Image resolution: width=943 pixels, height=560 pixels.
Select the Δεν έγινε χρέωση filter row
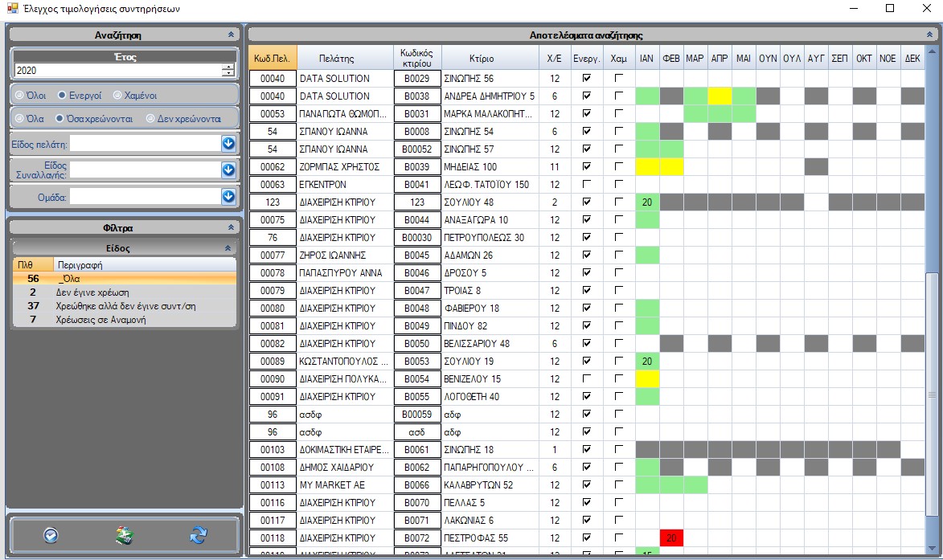[92, 292]
